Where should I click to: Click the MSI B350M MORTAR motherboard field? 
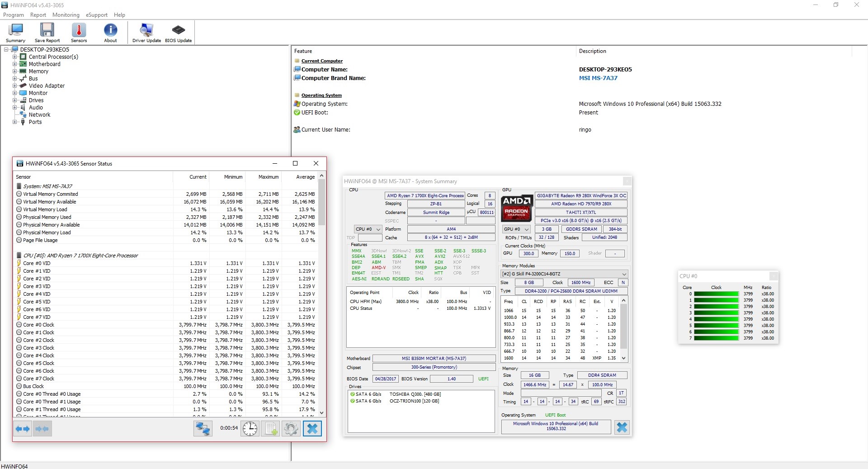[x=434, y=359]
